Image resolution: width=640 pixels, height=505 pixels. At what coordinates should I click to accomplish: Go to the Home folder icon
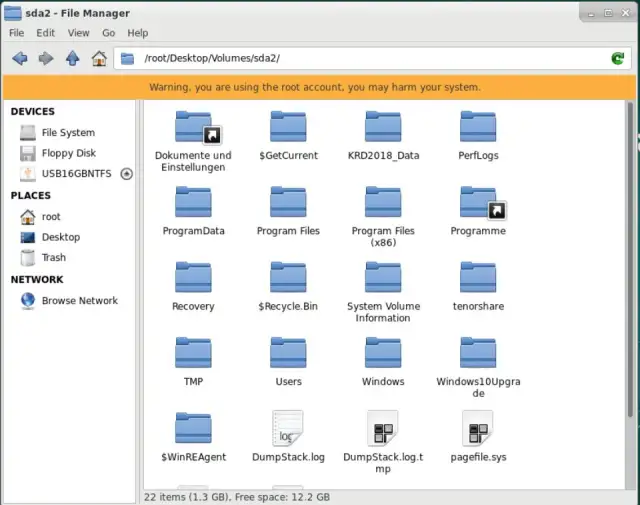coord(99,59)
